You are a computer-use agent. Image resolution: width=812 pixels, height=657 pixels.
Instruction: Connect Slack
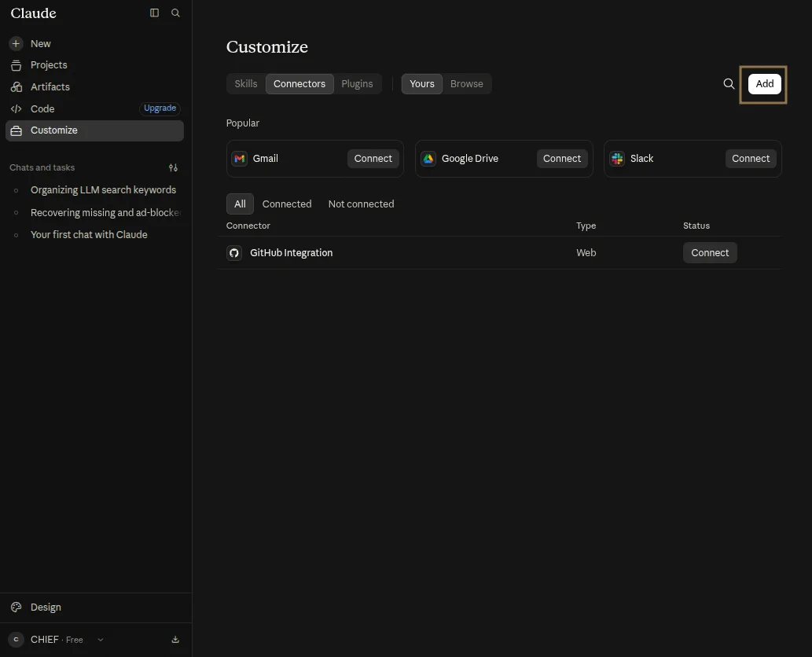[751, 159]
